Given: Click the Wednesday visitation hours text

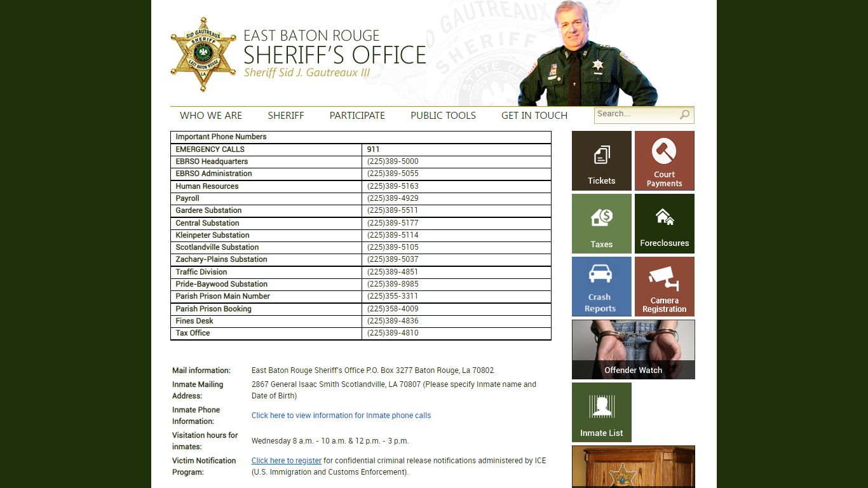Looking at the screenshot, I should pyautogui.click(x=330, y=441).
